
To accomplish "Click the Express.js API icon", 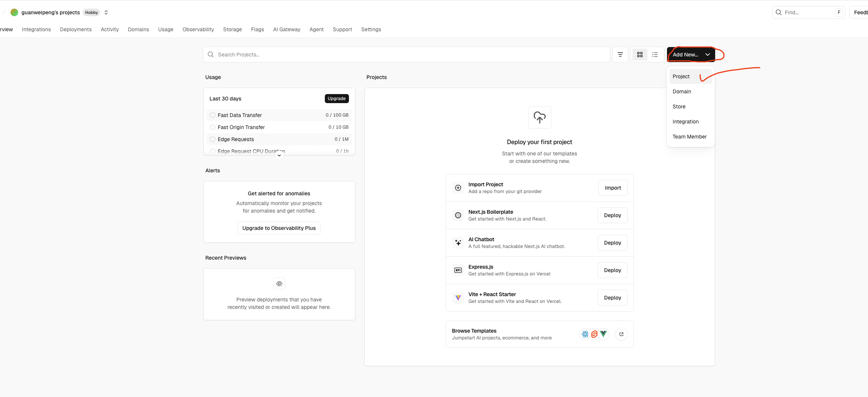I will coord(458,270).
